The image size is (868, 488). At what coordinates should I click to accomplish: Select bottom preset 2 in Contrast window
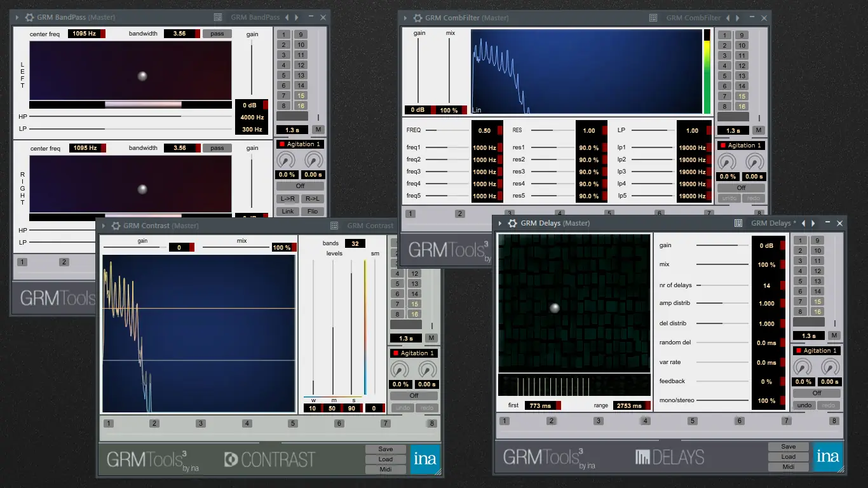point(154,423)
